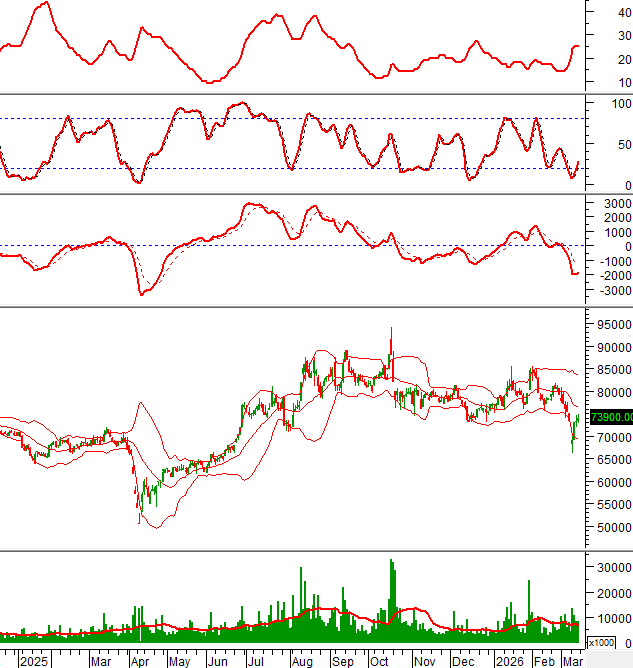Click the 95000 price axis label
633x668 pixels.
(610, 325)
